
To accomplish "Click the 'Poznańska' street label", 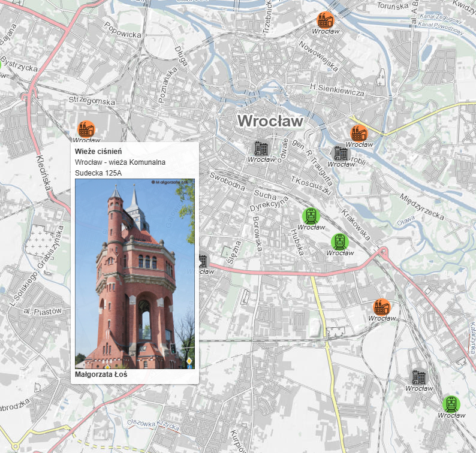I will (168, 85).
